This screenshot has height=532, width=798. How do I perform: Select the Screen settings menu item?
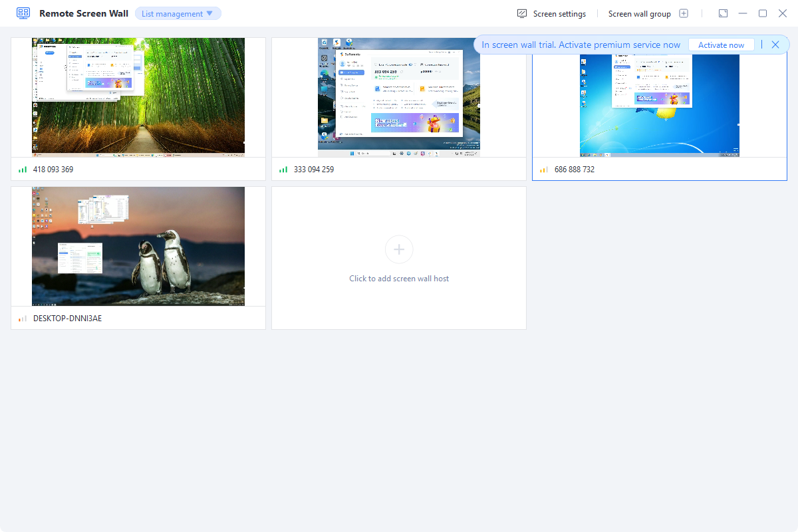559,13
